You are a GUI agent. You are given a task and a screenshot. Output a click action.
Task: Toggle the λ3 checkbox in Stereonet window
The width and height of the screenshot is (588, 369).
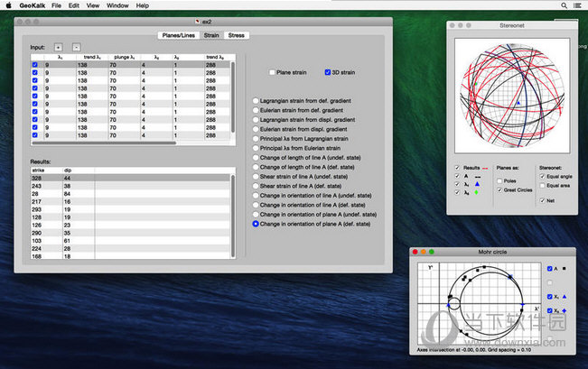(x=457, y=192)
